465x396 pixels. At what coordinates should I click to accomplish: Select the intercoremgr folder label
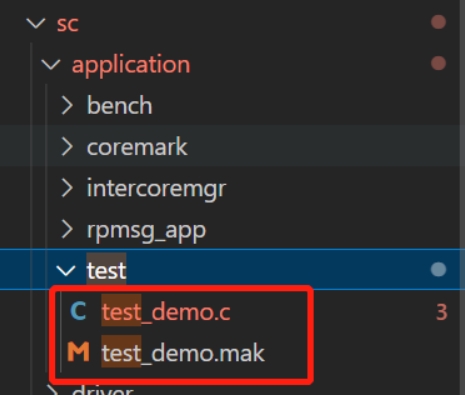156,189
